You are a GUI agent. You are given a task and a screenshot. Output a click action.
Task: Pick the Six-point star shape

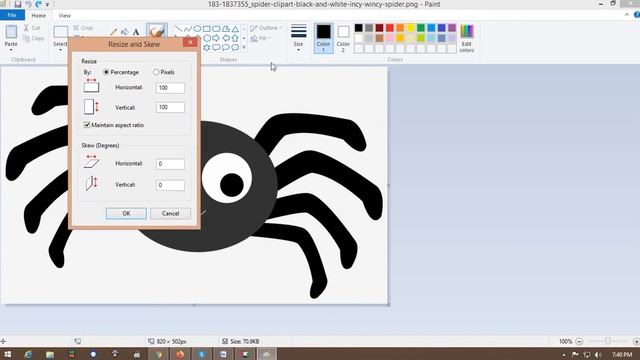[207, 47]
